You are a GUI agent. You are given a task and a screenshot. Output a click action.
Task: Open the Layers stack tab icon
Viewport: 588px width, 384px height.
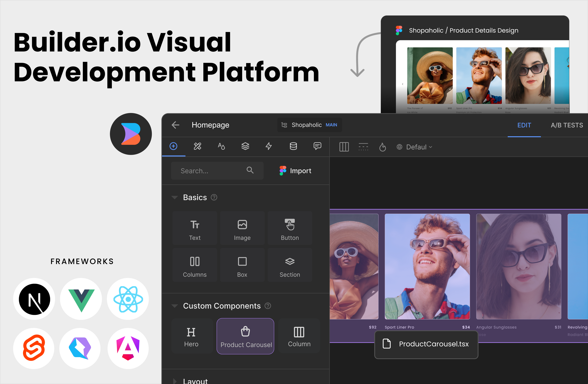click(245, 146)
